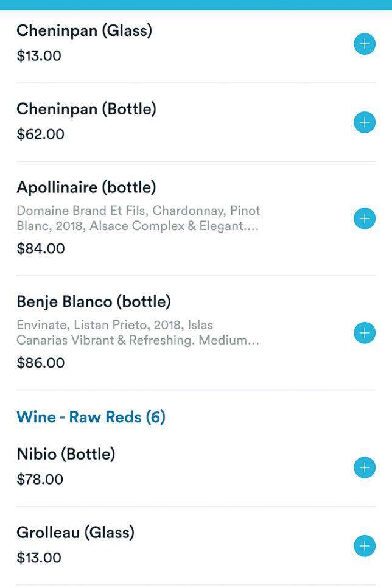The image size is (392, 588).
Task: Tap plus icon beside Cheninpan (Bottle)
Action: (365, 122)
